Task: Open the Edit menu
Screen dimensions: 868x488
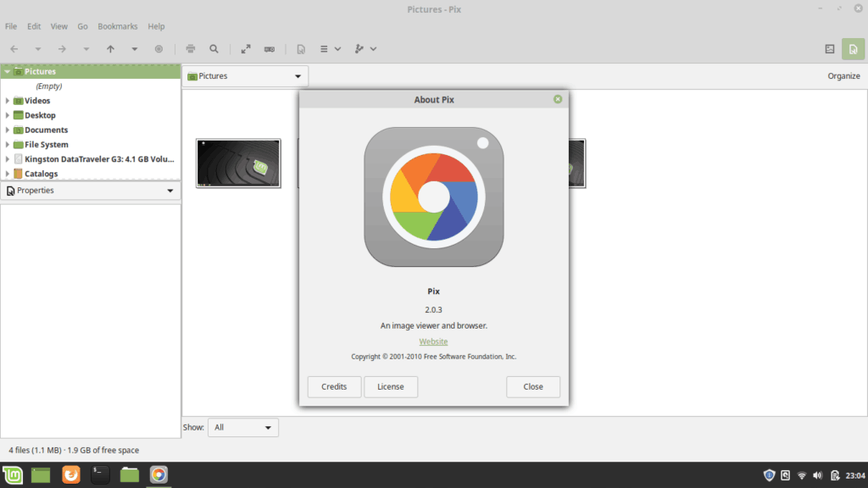Action: click(x=34, y=26)
